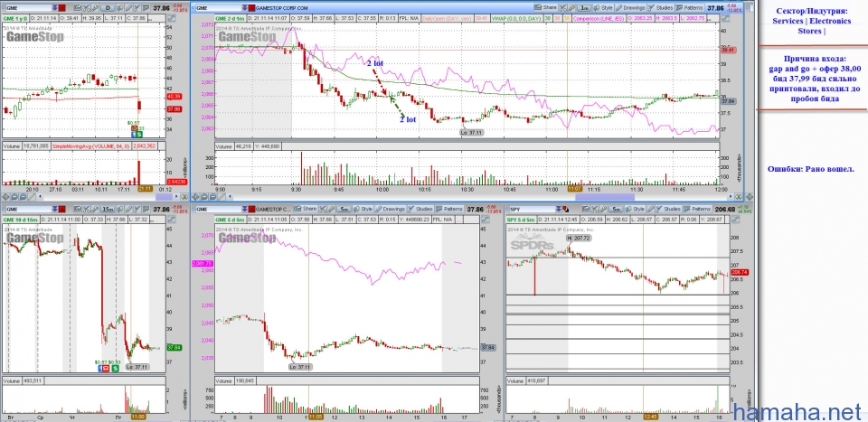Click scissors icon in GME 1m chart toolbar

[563, 8]
